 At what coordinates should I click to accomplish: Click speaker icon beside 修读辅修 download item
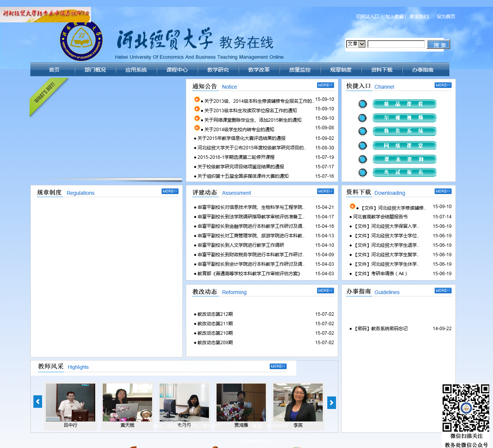point(352,206)
